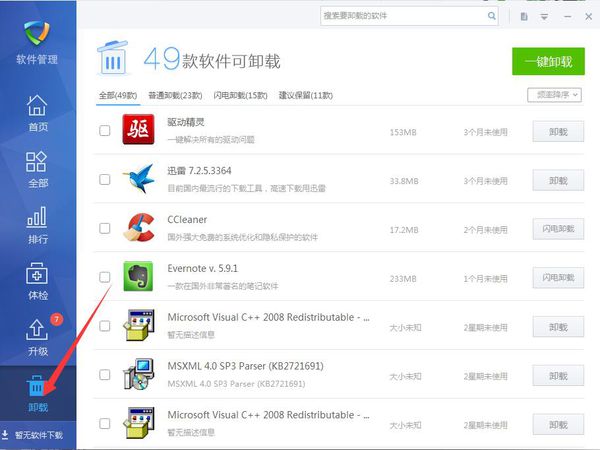The image size is (600, 450).
Task: Click the search magnifier icon
Action: pyautogui.click(x=492, y=16)
